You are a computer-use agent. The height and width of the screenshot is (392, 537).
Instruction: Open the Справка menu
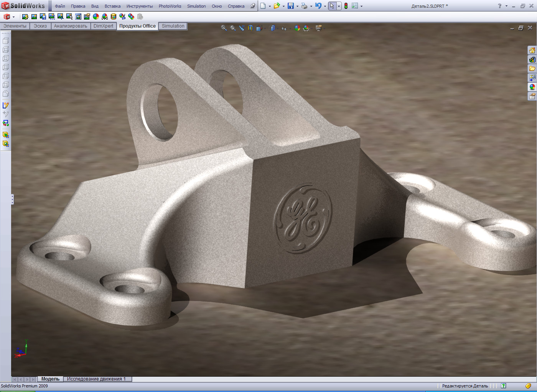pyautogui.click(x=236, y=6)
